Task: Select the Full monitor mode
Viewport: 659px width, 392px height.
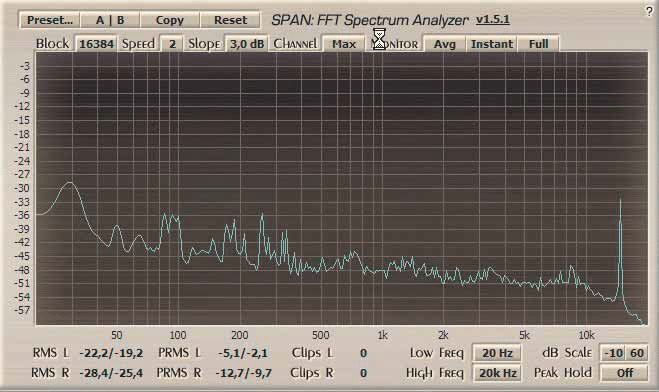Action: pyautogui.click(x=538, y=44)
